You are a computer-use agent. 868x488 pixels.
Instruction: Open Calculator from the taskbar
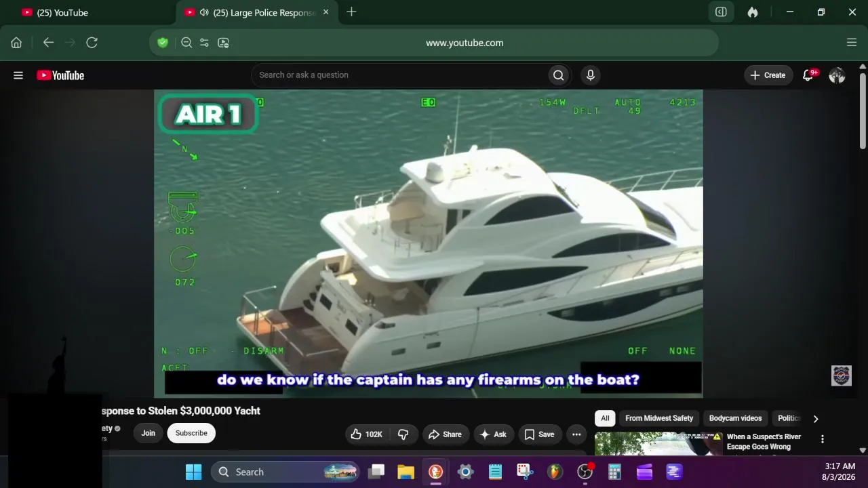click(x=614, y=472)
